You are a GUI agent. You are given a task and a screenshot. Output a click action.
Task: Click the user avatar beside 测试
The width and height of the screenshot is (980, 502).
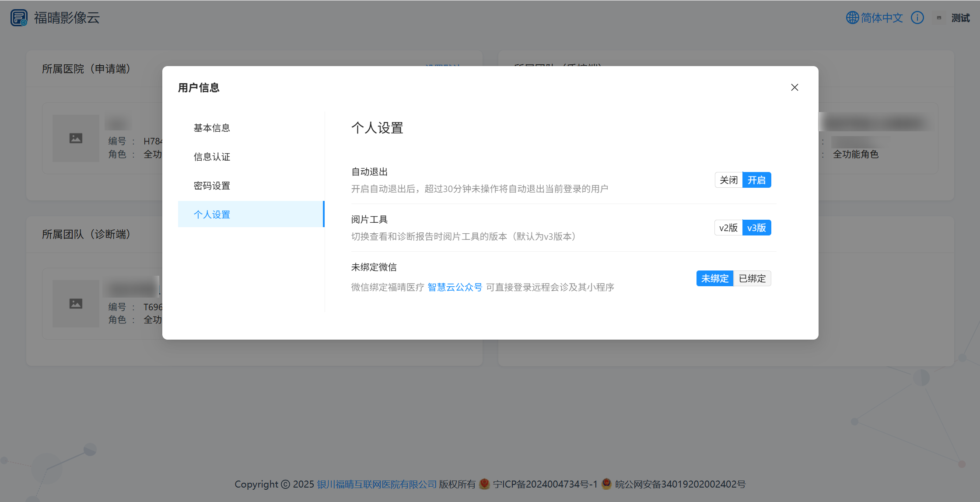click(939, 18)
